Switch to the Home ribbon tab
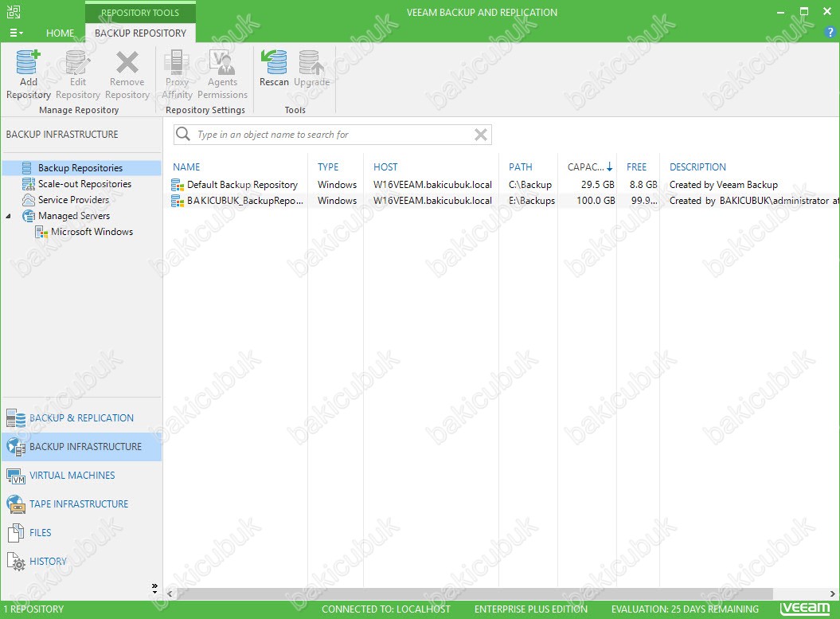840x619 pixels. click(x=60, y=33)
